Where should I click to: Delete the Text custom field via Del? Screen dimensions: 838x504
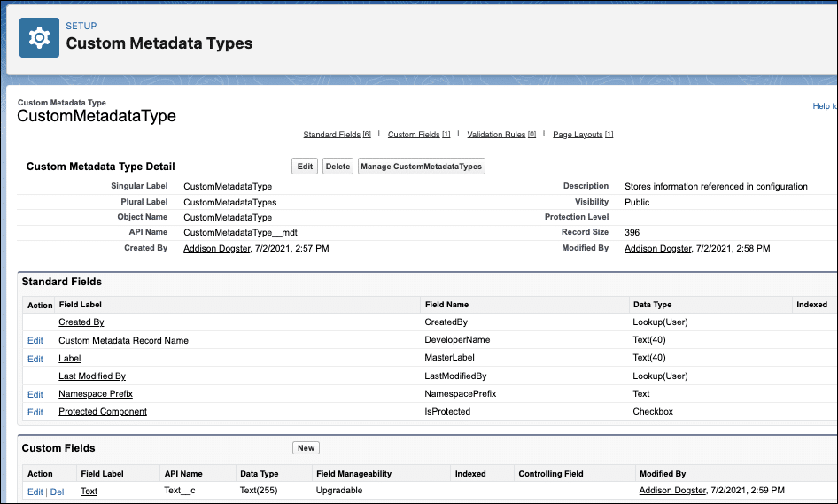pyautogui.click(x=58, y=492)
